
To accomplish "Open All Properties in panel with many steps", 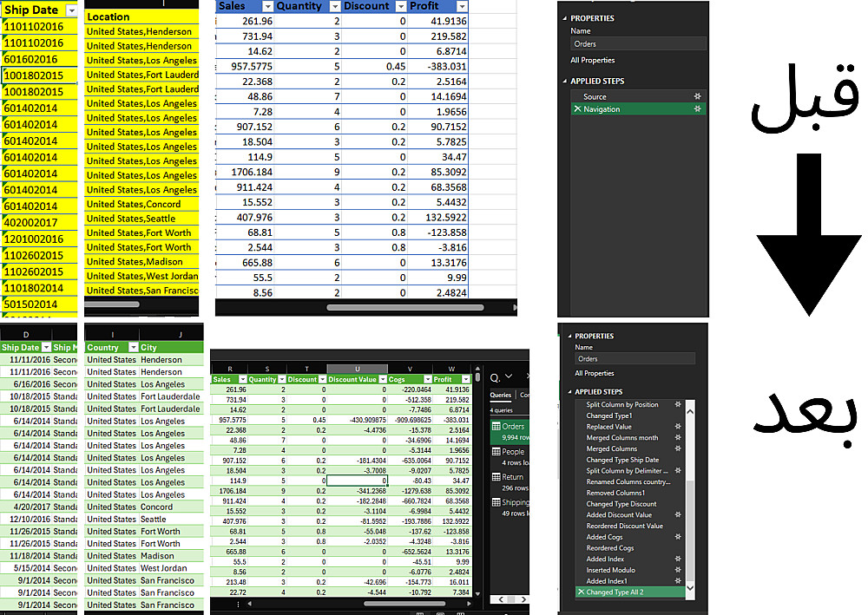I will click(594, 373).
